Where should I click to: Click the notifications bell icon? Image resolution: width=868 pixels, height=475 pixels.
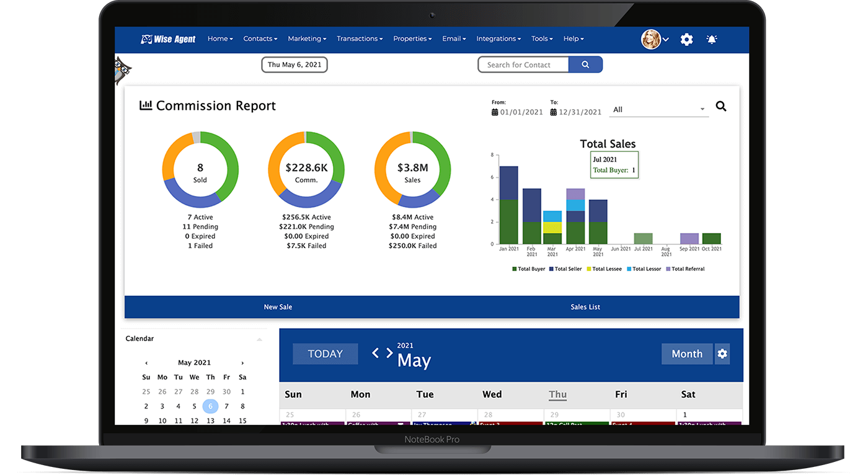pyautogui.click(x=711, y=38)
